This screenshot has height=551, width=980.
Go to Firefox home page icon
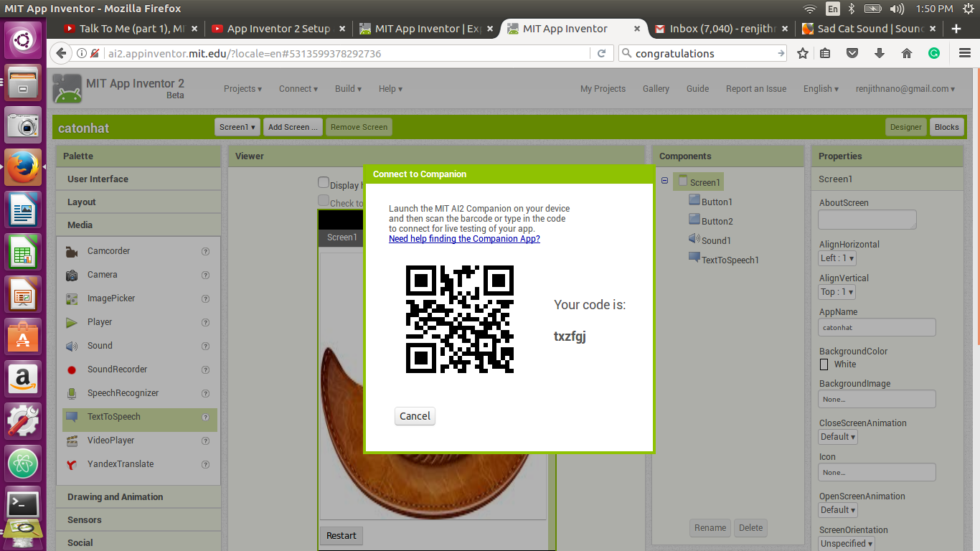[x=907, y=53]
